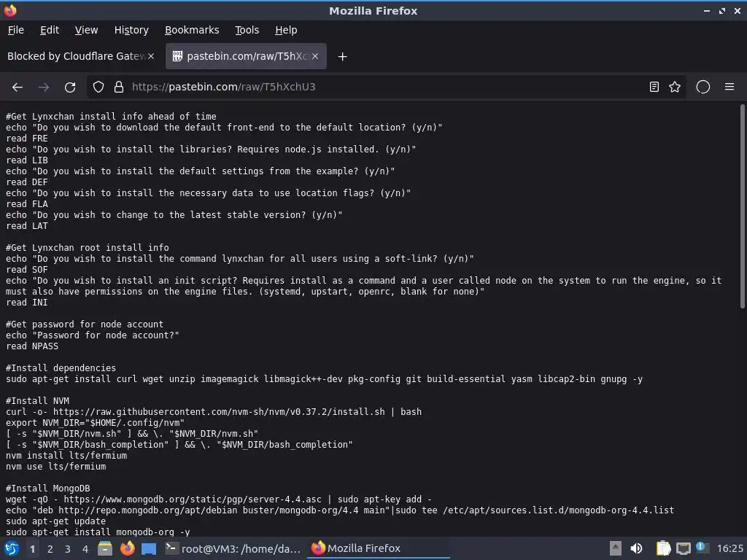The width and height of the screenshot is (747, 560).
Task: Switch to workspace 1
Action: [x=32, y=549]
